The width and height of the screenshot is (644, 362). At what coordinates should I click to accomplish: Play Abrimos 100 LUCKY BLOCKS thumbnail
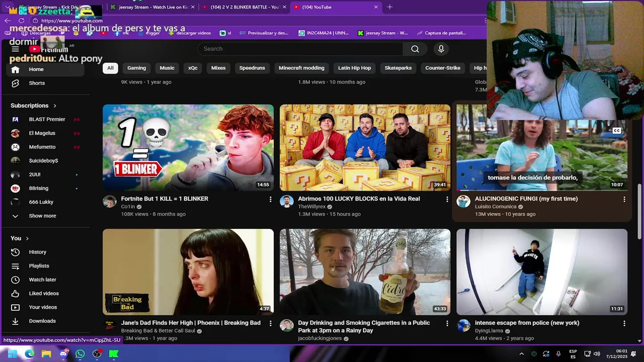(365, 147)
